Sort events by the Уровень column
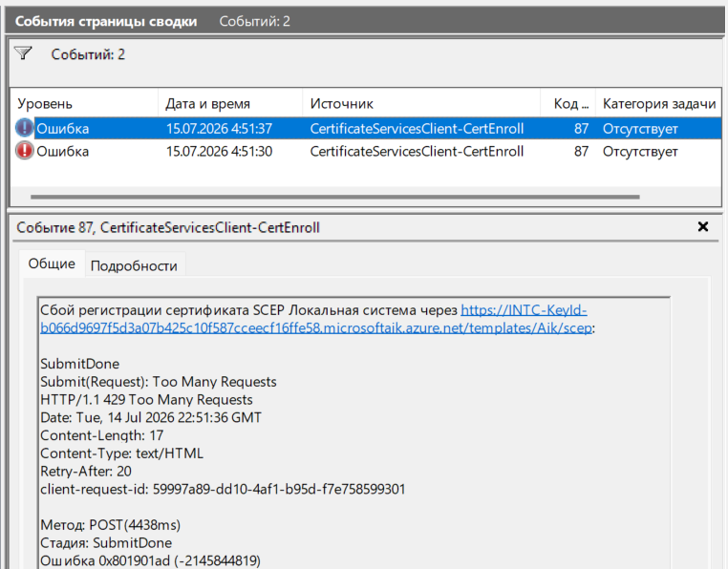 coord(83,103)
